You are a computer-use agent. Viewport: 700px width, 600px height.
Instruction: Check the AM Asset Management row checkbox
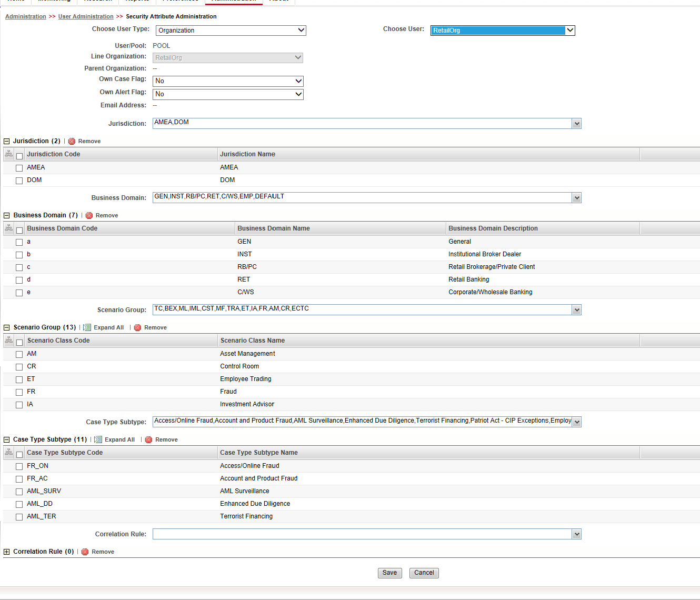(x=19, y=354)
